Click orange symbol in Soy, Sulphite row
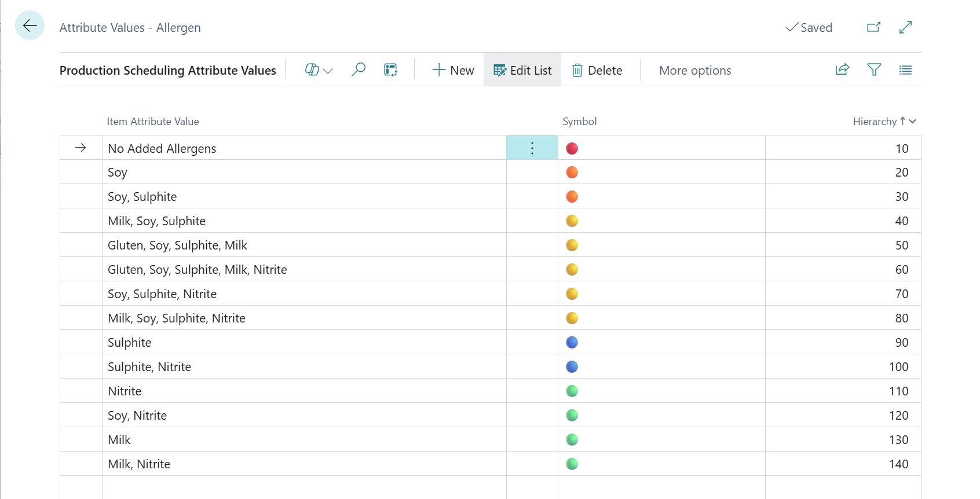The image size is (980, 499). click(x=572, y=197)
